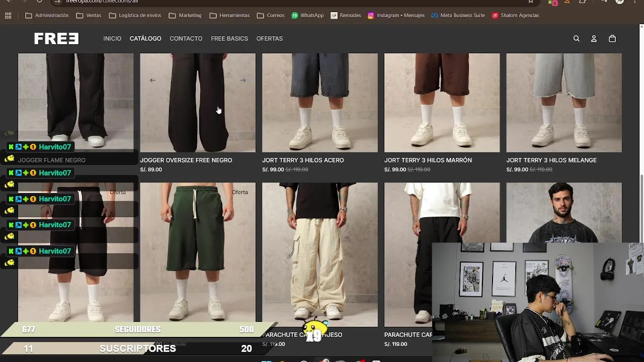
Task: Open the Meta Business Suite bookmark
Action: coord(458,16)
